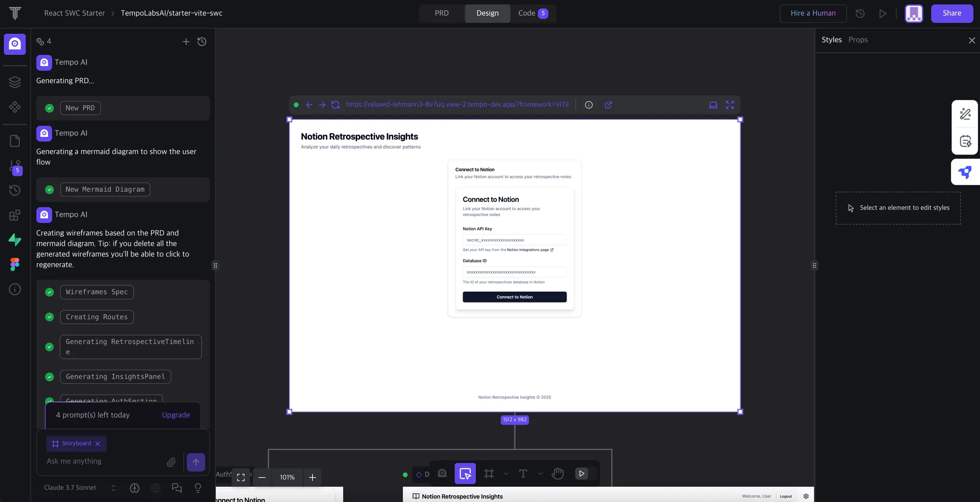Switch to the PRD tab
The height and width of the screenshot is (502, 980).
pos(442,13)
